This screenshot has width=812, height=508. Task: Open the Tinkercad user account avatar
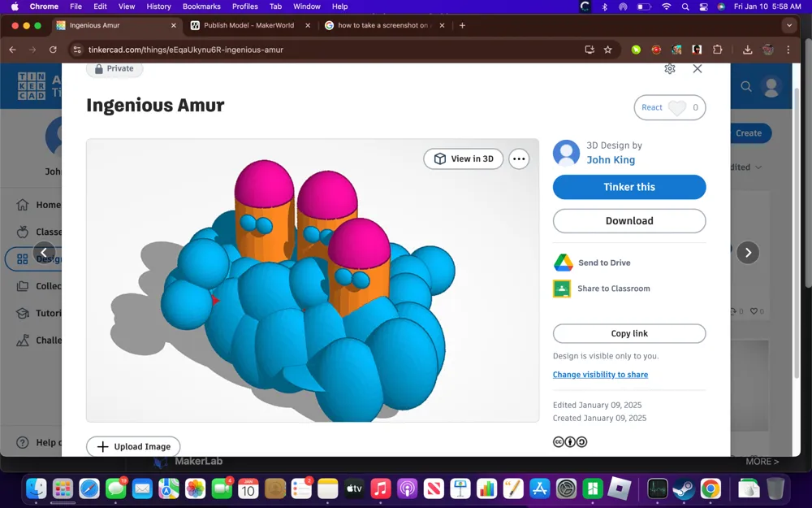tap(771, 87)
